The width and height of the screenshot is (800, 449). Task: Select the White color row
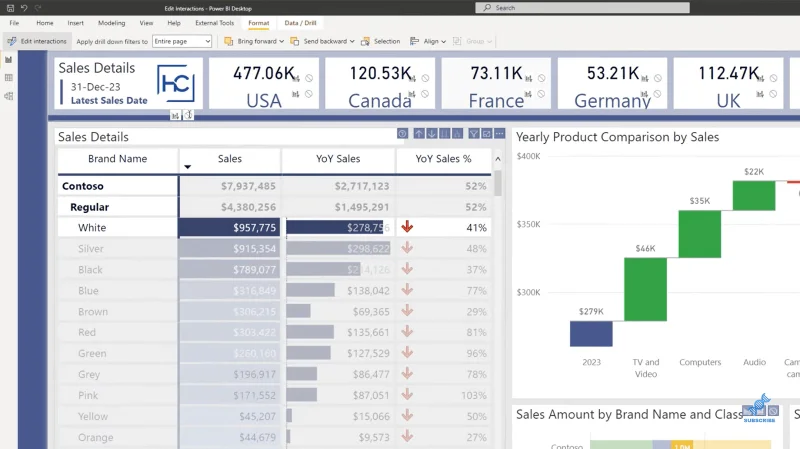point(274,228)
